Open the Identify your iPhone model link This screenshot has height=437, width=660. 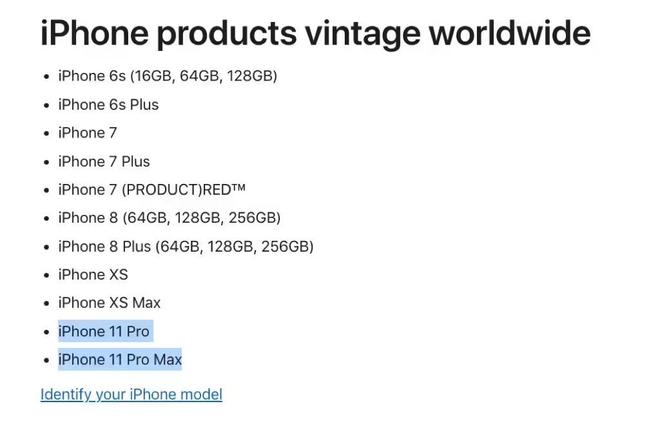pyautogui.click(x=131, y=394)
